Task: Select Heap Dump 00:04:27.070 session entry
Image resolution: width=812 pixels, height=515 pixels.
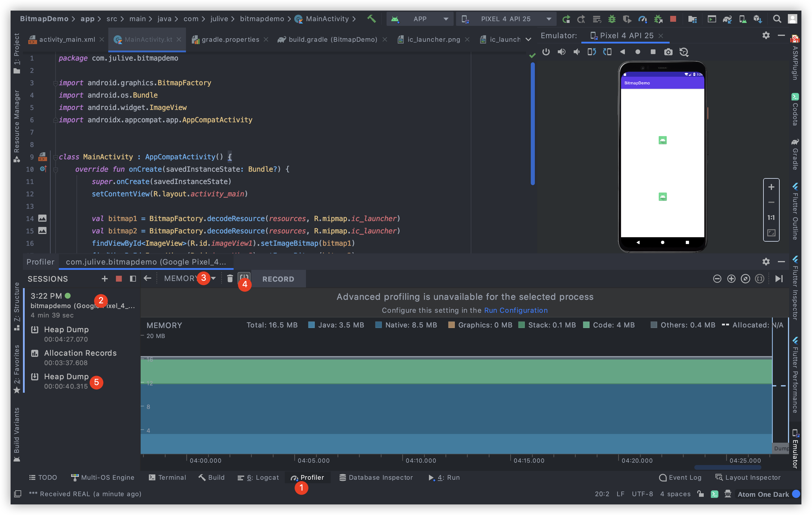Action: pyautogui.click(x=83, y=334)
